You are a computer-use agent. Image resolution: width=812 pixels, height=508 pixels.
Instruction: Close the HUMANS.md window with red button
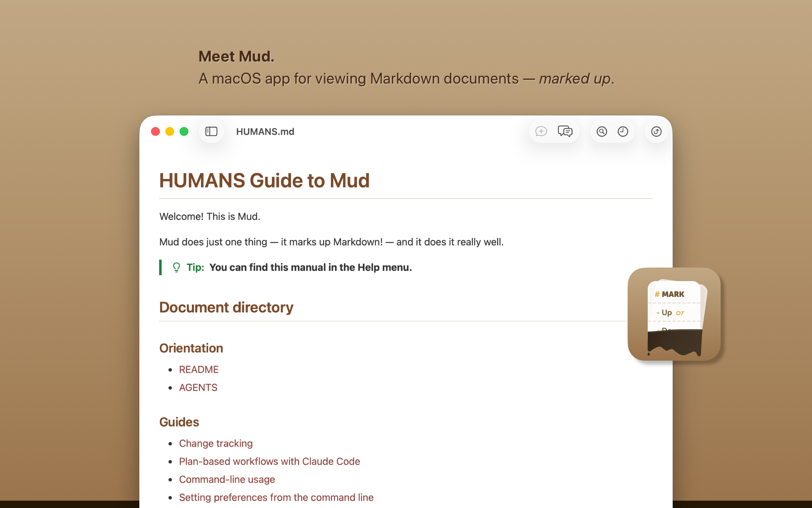point(155,131)
